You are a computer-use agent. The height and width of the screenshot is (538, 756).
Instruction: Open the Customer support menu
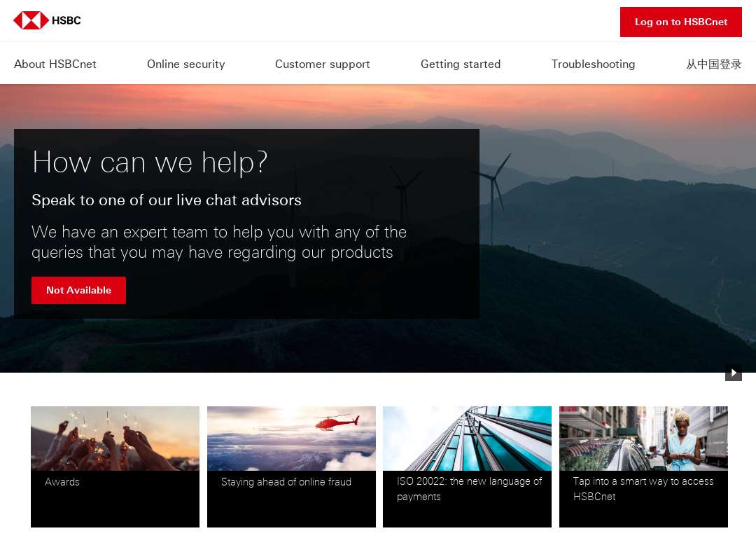coord(322,64)
